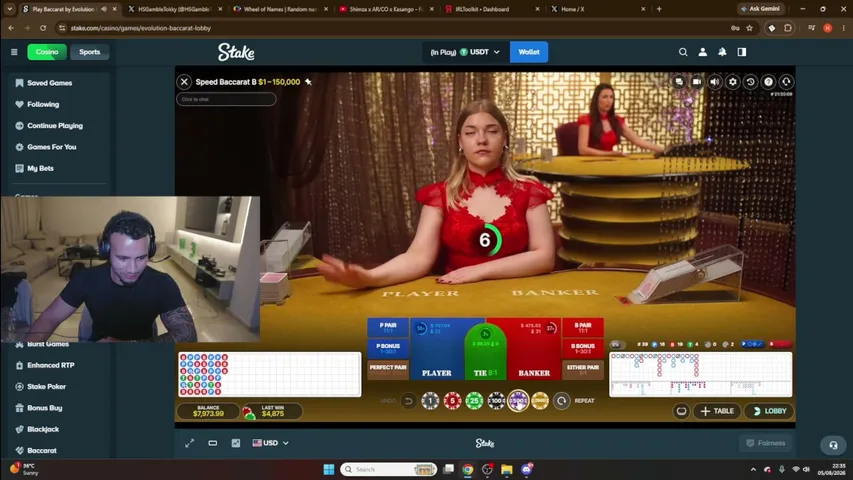Toggle the video camera view icon
Viewport: 853px width, 480px height.
(697, 82)
